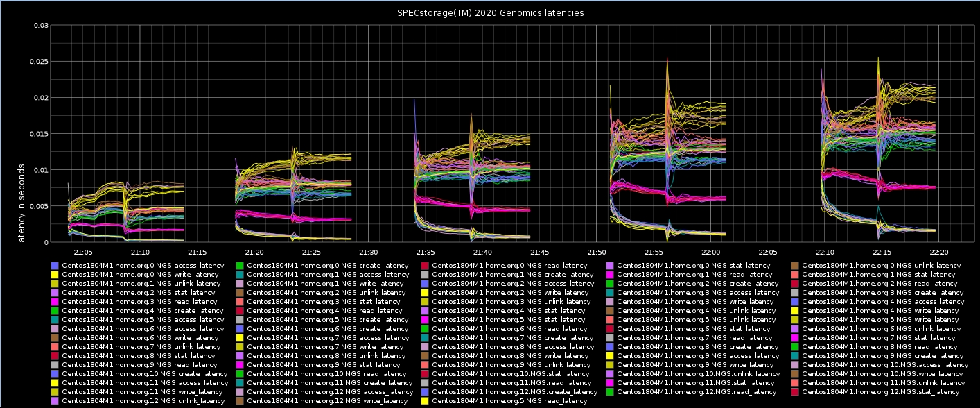
Task: Select legend entry org.7.NGS.access_latency
Action: [x=323, y=338]
